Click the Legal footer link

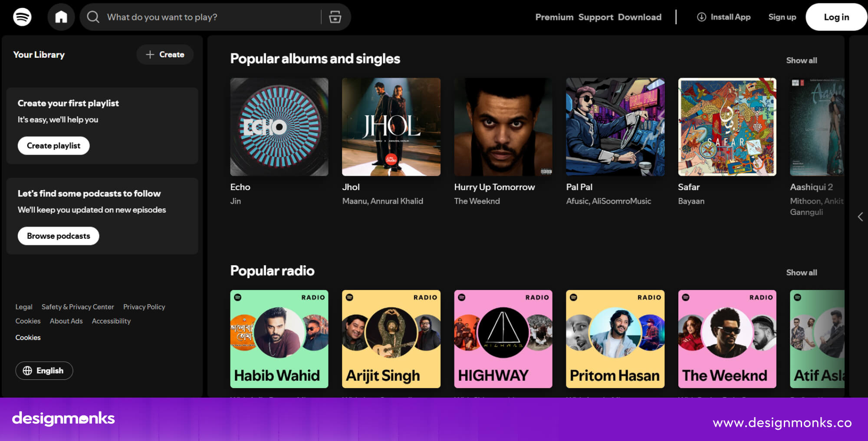click(x=24, y=307)
